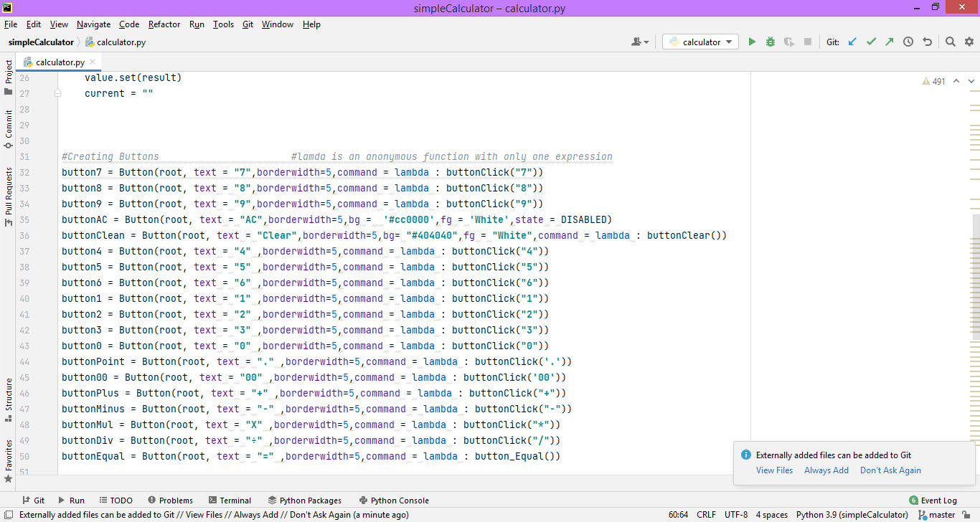
Task: Jump to next warning with the down chevron
Action: click(x=970, y=81)
